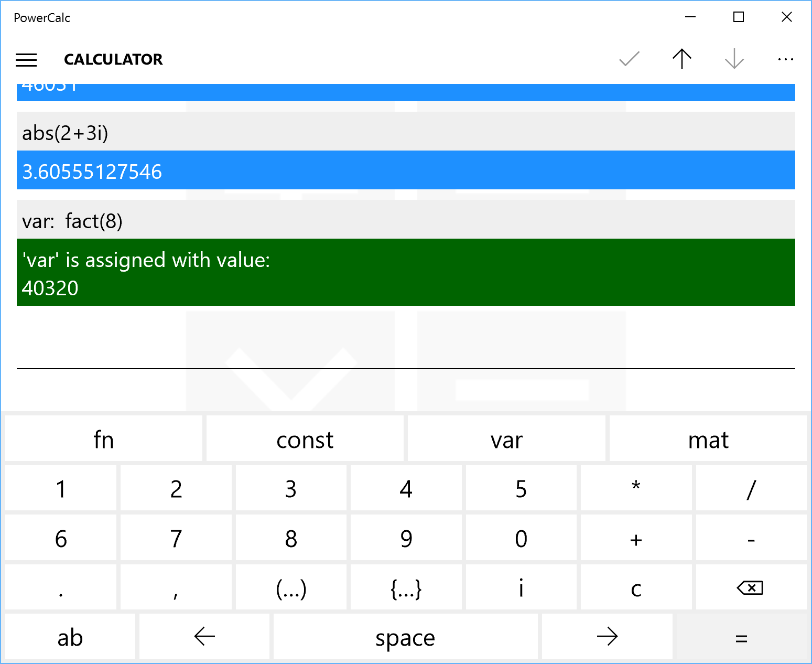812x664 pixels.
Task: Switch keypad to mat matrix mode
Action: point(708,439)
